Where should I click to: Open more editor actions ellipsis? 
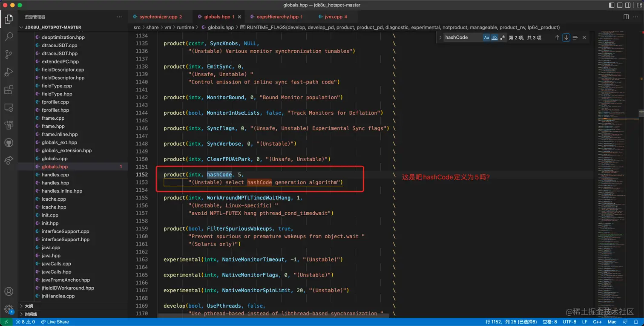pos(636,17)
